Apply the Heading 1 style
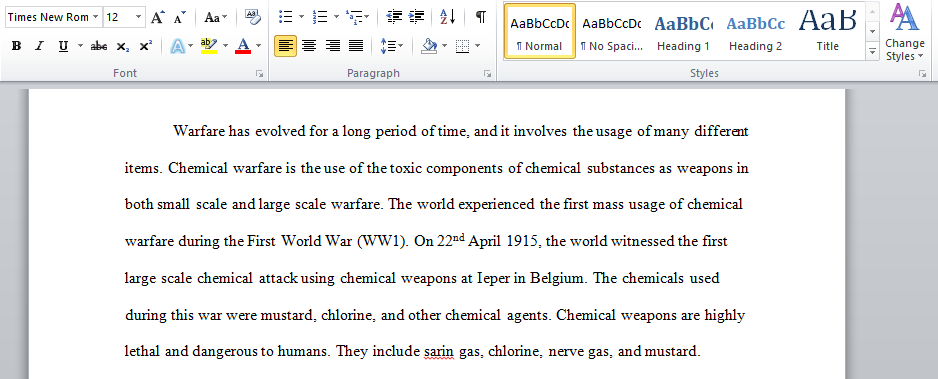The width and height of the screenshot is (938, 379). [x=683, y=31]
